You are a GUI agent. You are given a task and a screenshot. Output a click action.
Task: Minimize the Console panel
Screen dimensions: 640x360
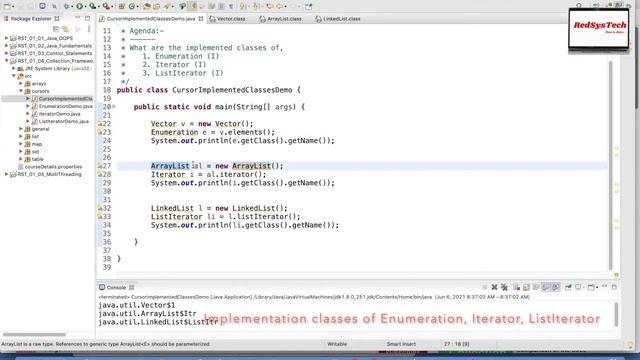(604, 287)
